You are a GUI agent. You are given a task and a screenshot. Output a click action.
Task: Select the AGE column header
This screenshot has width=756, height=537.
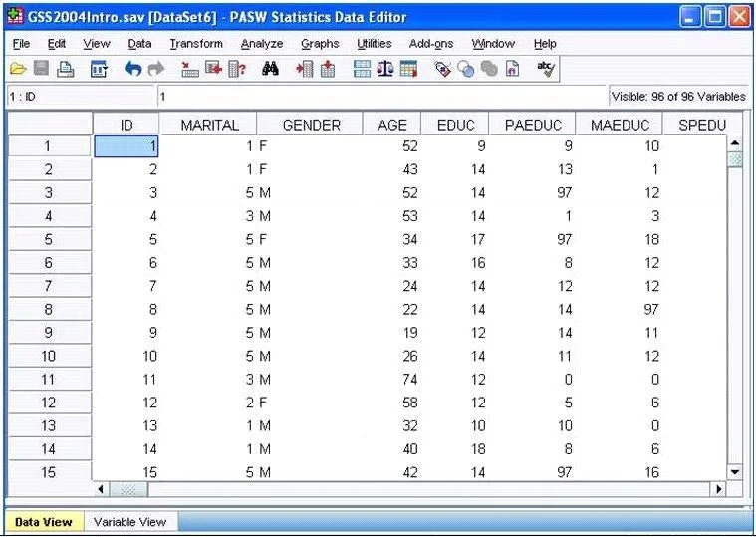click(x=392, y=125)
